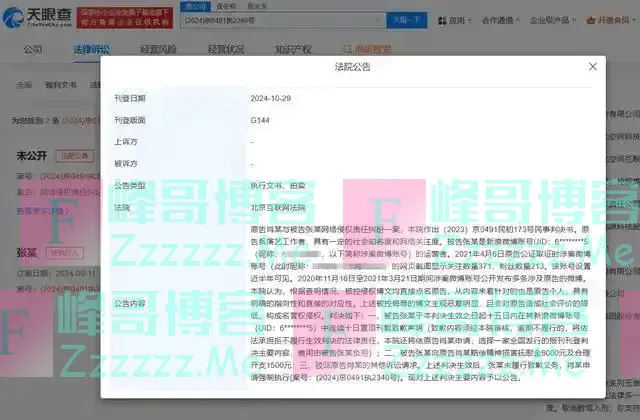Open the 开通会员 membership link
Screen dimensions: 640x420
(613, 20)
